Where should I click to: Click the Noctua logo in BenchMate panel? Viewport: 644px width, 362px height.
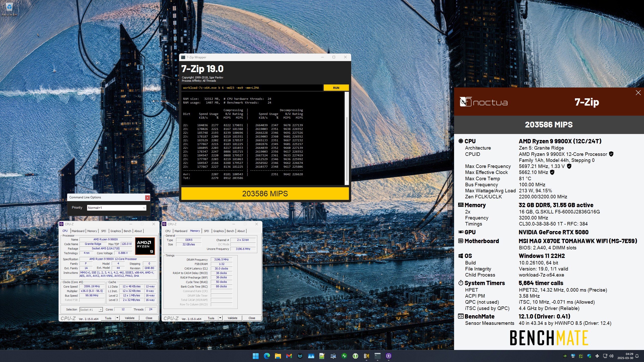coord(484,102)
